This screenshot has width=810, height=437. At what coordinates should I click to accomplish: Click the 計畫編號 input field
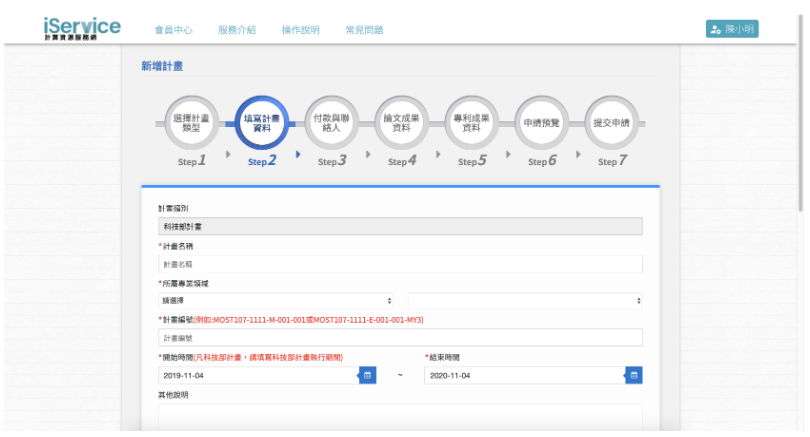(400, 337)
